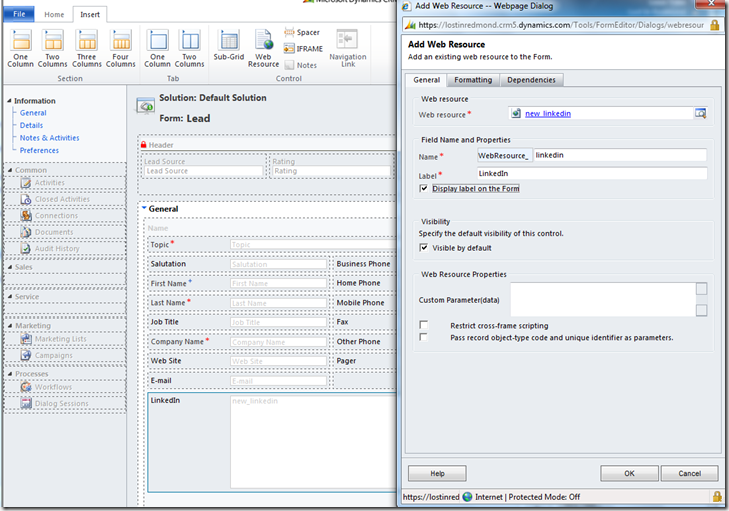Viewport: 729px width, 511px height.
Task: Collapse the Information tree node
Action: pyautogui.click(x=9, y=101)
